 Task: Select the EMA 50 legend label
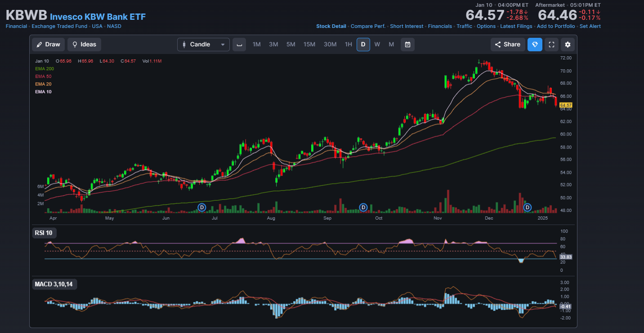tap(43, 76)
